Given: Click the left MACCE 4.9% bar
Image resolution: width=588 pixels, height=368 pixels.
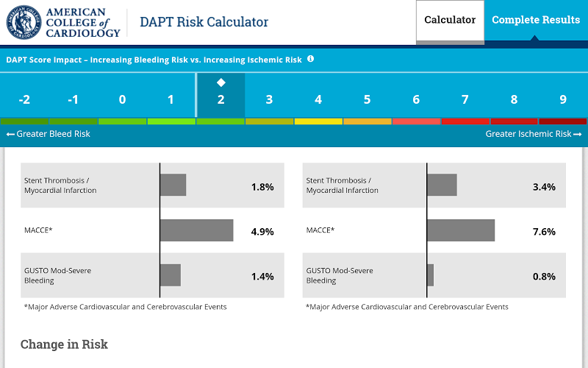Looking at the screenshot, I should 197,230.
